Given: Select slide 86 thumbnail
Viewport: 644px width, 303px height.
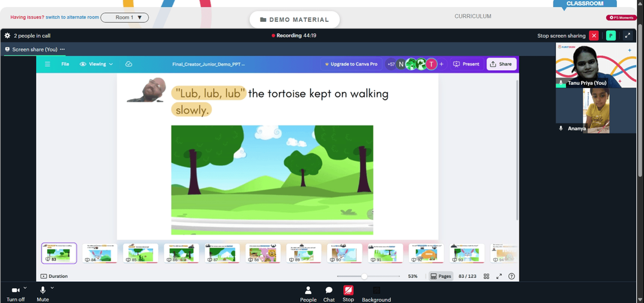Looking at the screenshot, I should [182, 253].
